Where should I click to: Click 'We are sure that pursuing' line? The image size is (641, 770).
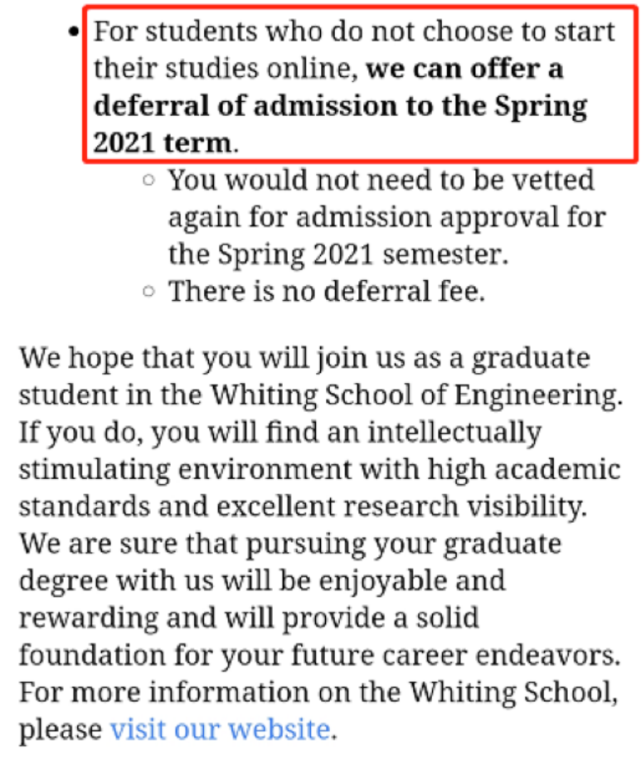click(290, 544)
